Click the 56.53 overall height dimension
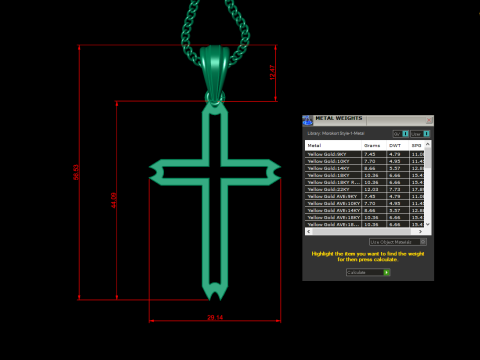The image size is (480, 360). pos(76,172)
